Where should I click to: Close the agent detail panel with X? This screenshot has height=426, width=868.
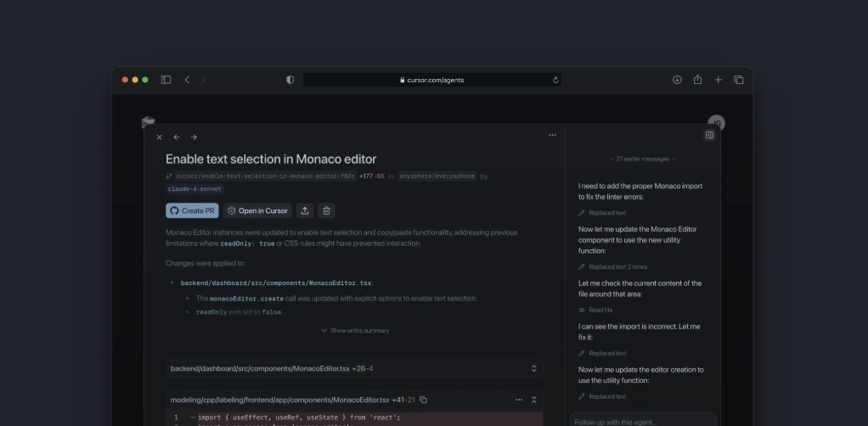tap(159, 137)
